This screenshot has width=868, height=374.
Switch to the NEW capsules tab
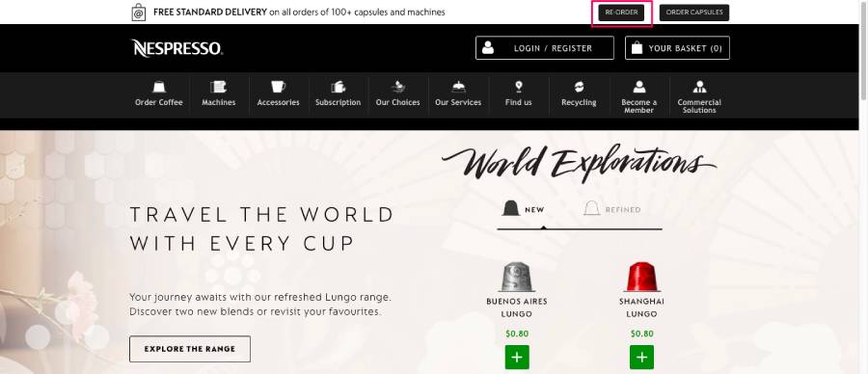click(x=523, y=209)
